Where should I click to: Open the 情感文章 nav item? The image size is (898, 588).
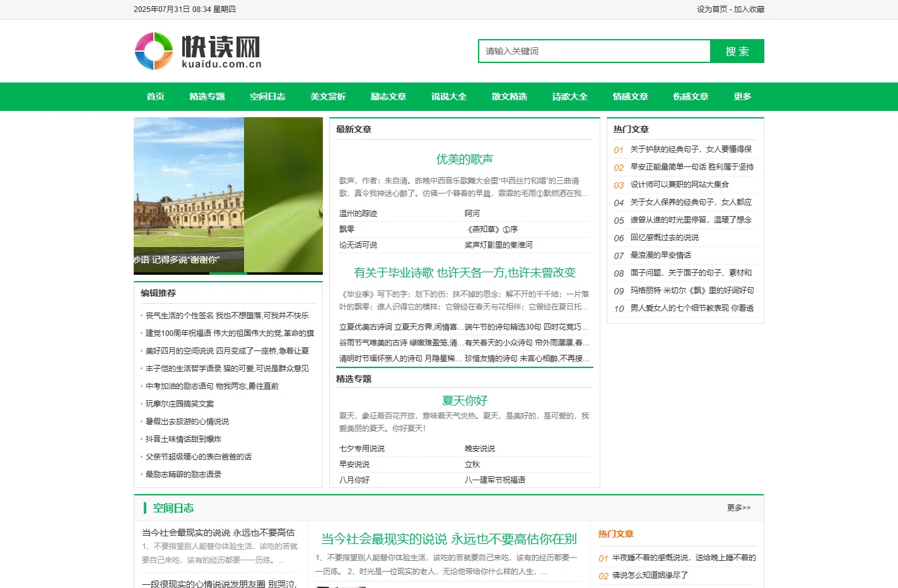coord(631,96)
